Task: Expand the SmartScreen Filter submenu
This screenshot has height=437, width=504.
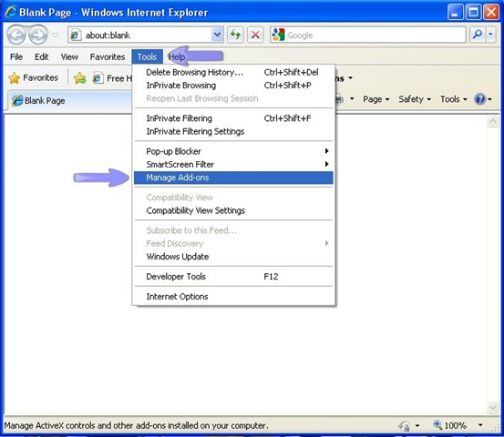Action: pyautogui.click(x=233, y=165)
